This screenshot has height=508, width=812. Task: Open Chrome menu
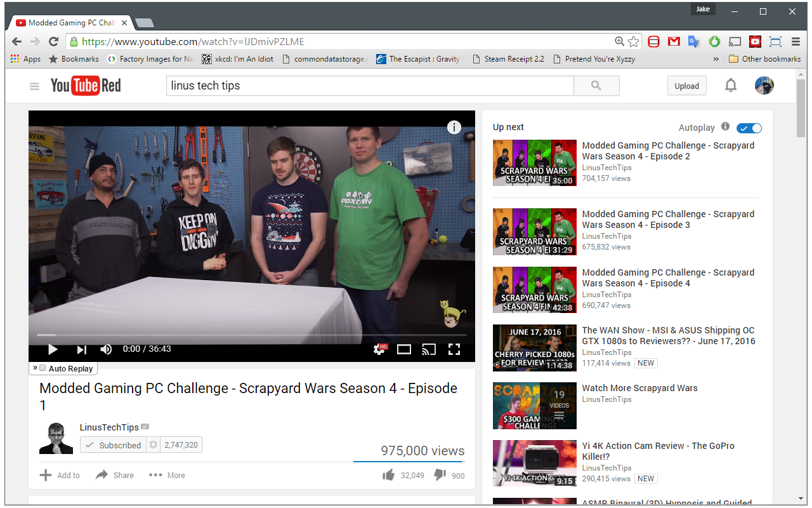[x=796, y=41]
